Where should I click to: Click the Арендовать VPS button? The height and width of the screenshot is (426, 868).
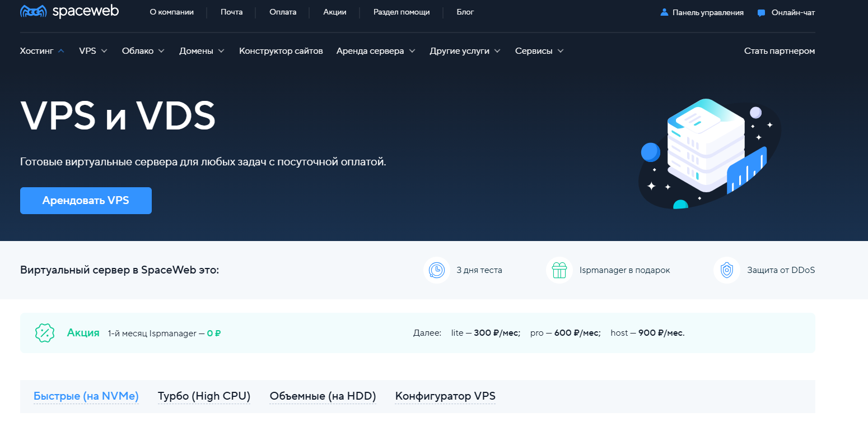(86, 201)
